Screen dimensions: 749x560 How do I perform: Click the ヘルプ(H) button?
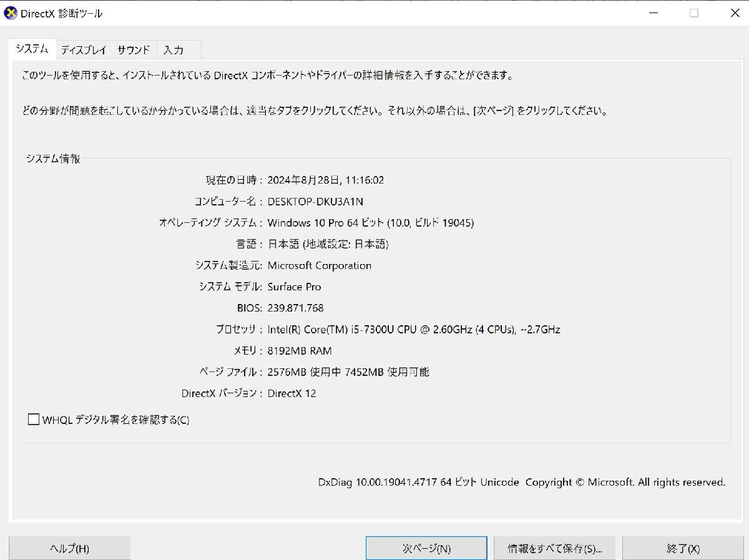pos(69,548)
